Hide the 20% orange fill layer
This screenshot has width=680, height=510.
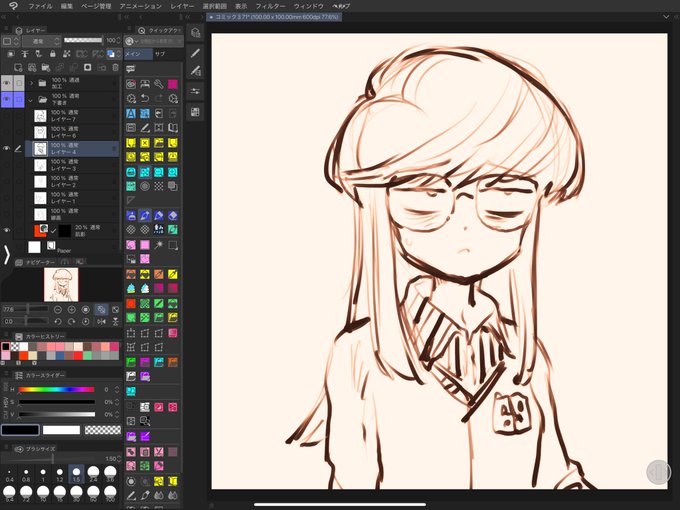click(x=7, y=230)
